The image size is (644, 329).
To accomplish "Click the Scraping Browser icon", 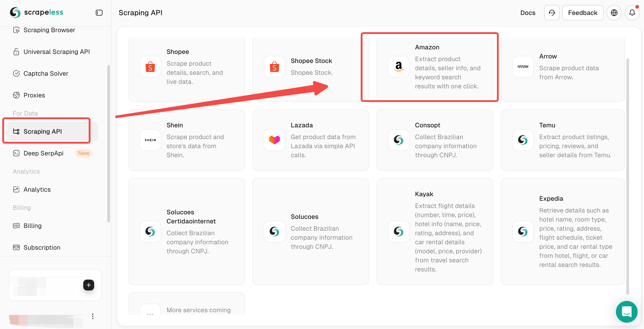I will click(x=16, y=30).
